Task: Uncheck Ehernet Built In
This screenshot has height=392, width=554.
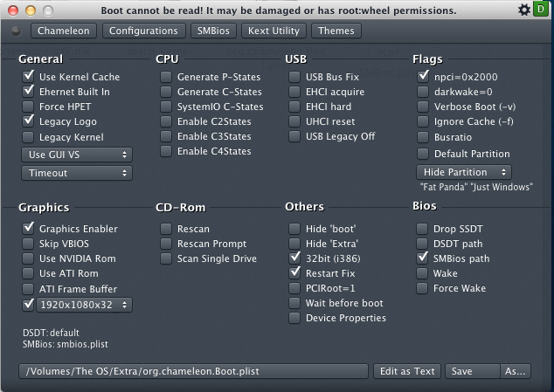Action: tap(28, 91)
